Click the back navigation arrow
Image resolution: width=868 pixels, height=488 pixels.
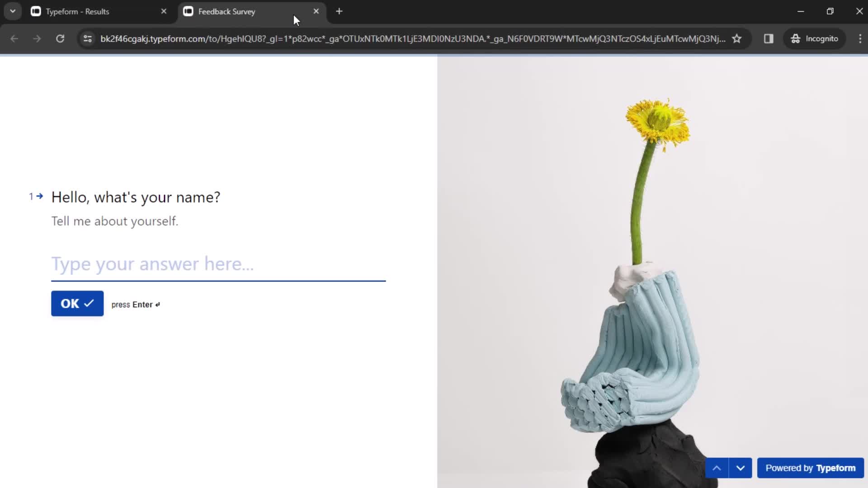(x=14, y=39)
